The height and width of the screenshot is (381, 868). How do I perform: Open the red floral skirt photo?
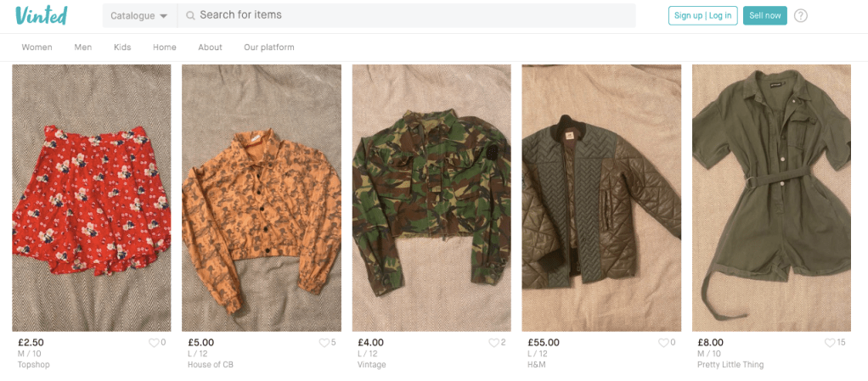(92, 198)
